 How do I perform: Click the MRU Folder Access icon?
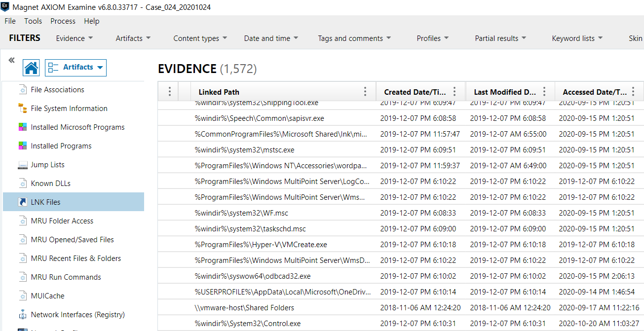tap(22, 221)
